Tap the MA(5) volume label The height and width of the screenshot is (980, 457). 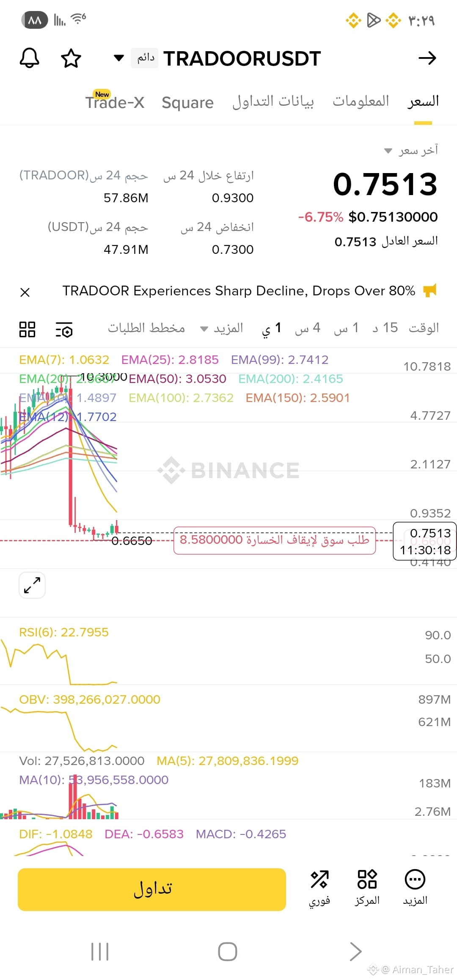pos(227,761)
